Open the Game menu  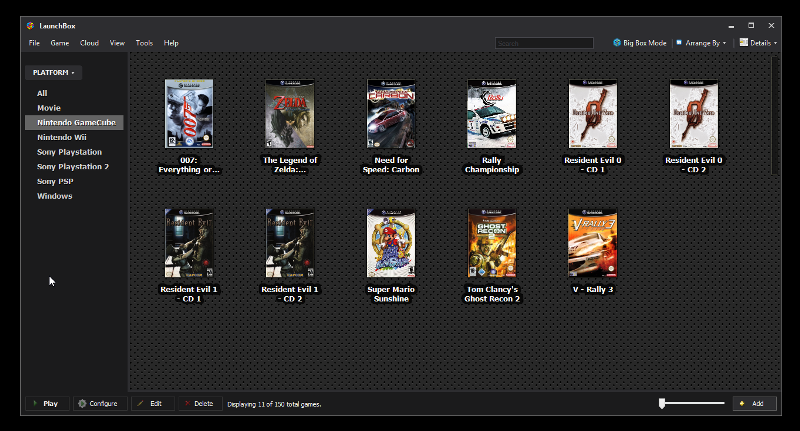tap(60, 43)
